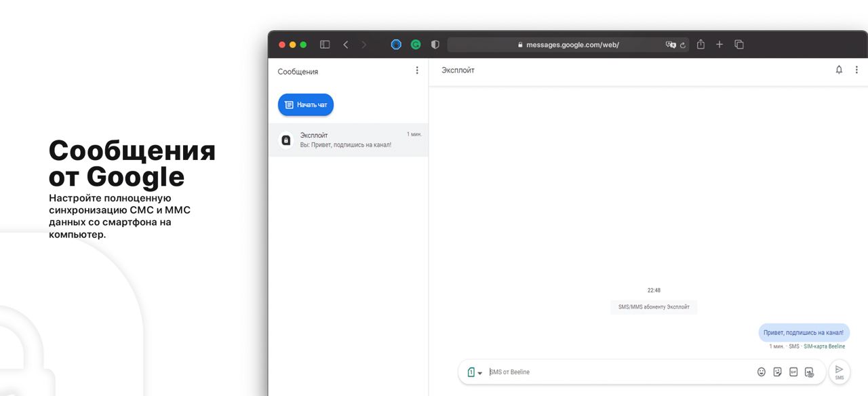Open the chat header three-dot options menu
Image resolution: width=868 pixels, height=396 pixels.
coord(856,70)
